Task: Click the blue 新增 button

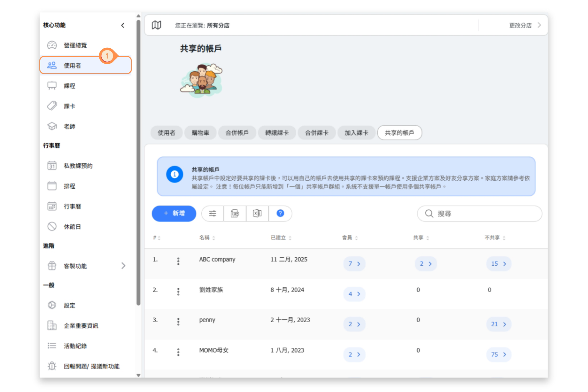Action: coord(174,213)
